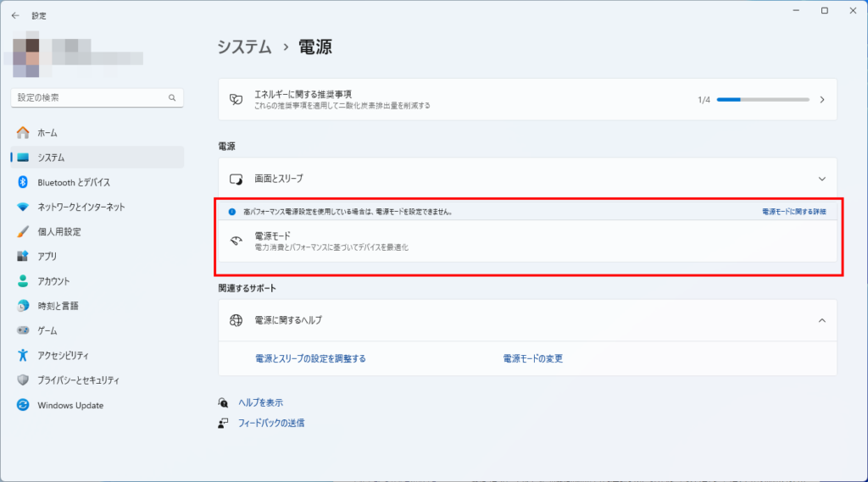Open アクセシビリティ settings
Image resolution: width=868 pixels, height=482 pixels.
pos(97,355)
